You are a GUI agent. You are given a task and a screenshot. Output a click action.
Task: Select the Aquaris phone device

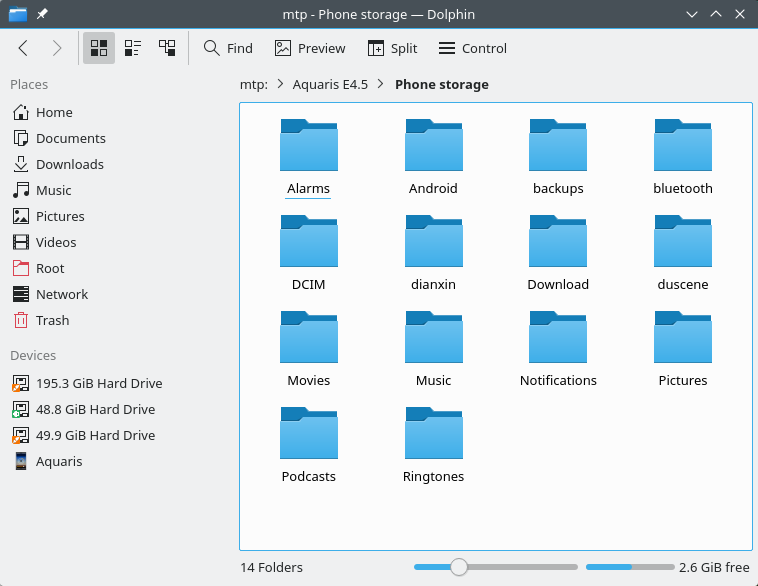click(59, 461)
